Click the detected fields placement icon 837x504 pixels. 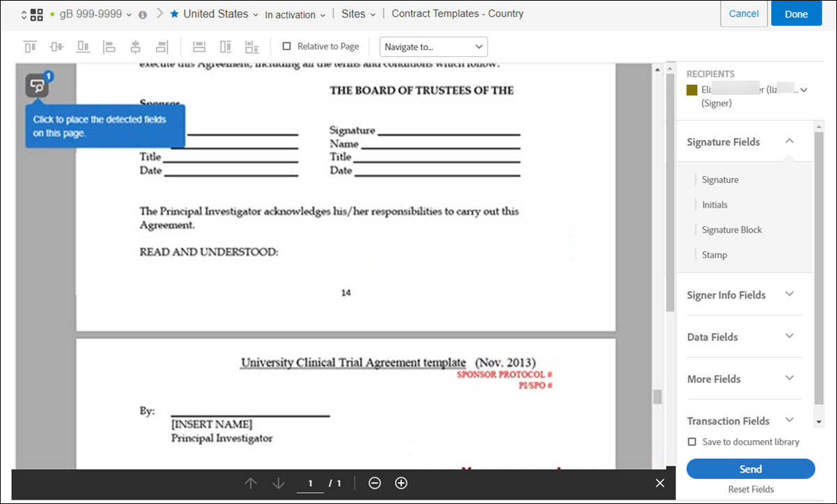pyautogui.click(x=38, y=86)
